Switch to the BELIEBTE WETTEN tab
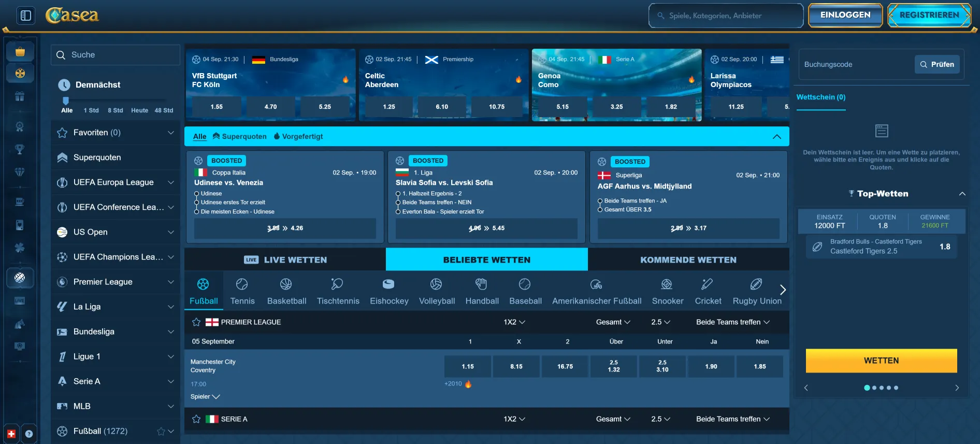The width and height of the screenshot is (980, 444). point(487,260)
